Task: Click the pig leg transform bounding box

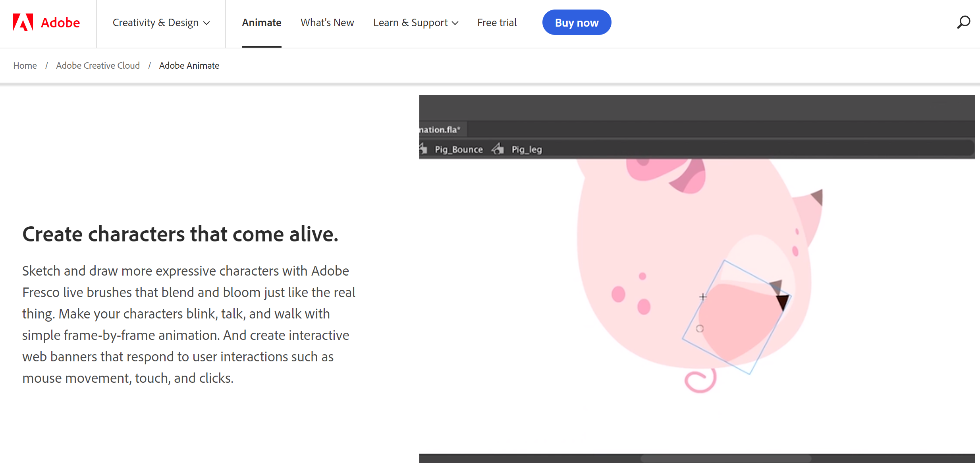Action: [737, 317]
